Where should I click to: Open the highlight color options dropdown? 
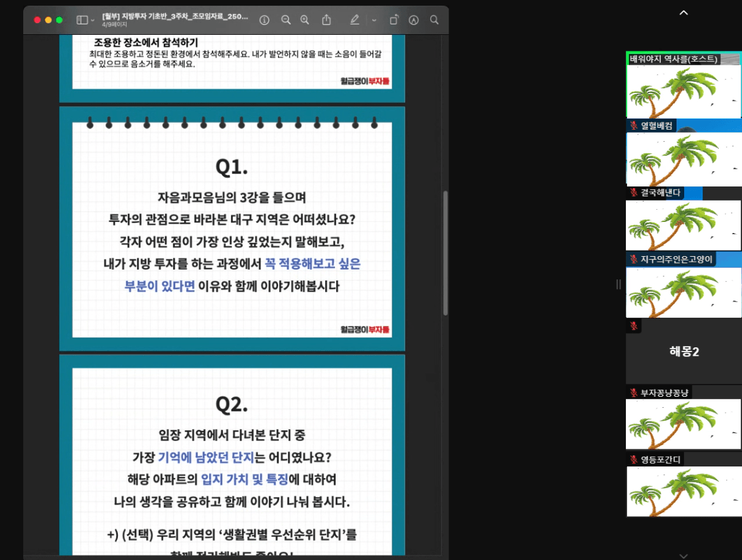tap(374, 20)
